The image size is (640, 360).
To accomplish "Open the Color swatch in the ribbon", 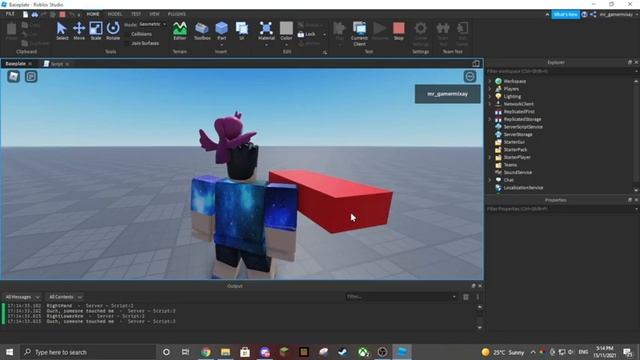I will click(286, 28).
